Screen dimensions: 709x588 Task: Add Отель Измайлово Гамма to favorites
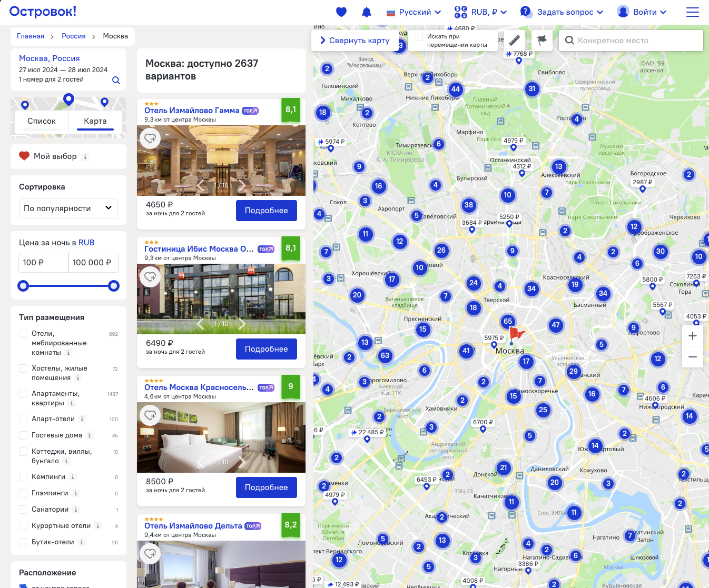click(x=150, y=138)
